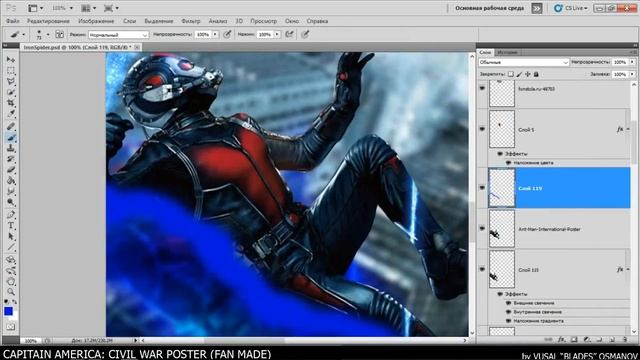Select the Brush tool in the toolbox

(x=11, y=138)
